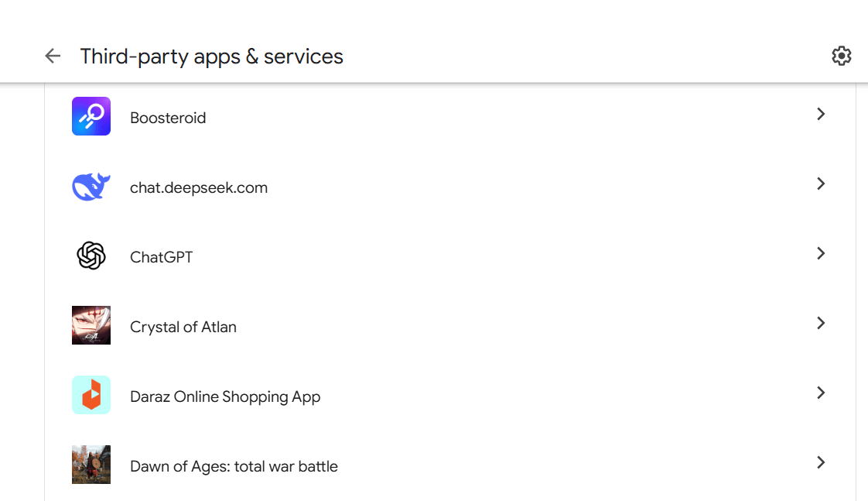Screen dimensions: 868x501
Task: Click the Crystal of Atlan thumbnail
Action: [x=91, y=325]
